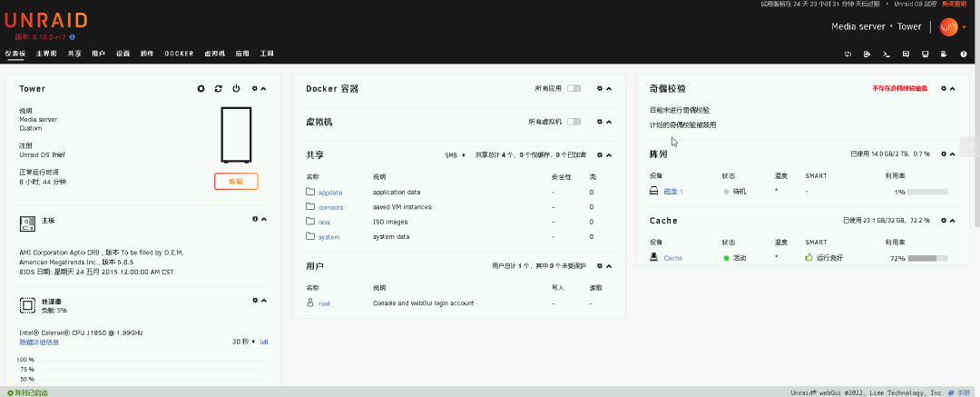Click the restart icon in Tower panel

pos(218,89)
